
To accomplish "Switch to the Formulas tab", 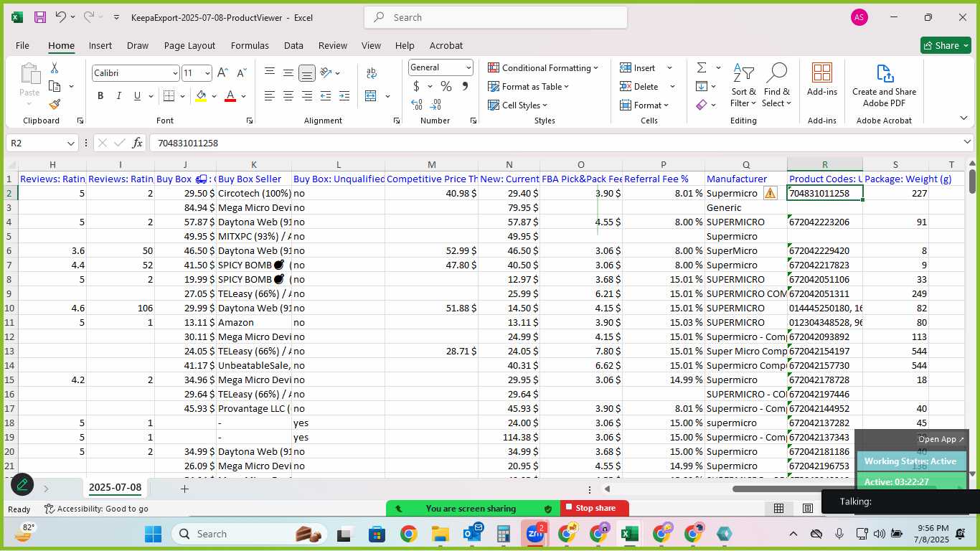I will click(250, 45).
